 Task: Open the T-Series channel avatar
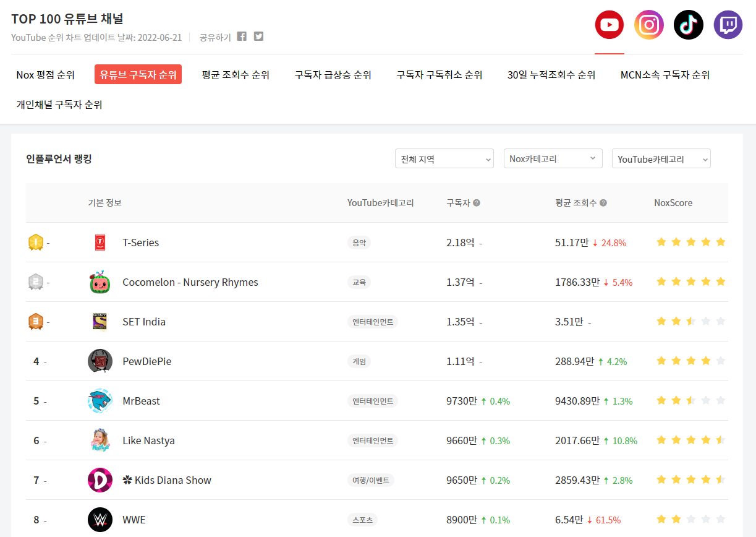[x=100, y=243]
